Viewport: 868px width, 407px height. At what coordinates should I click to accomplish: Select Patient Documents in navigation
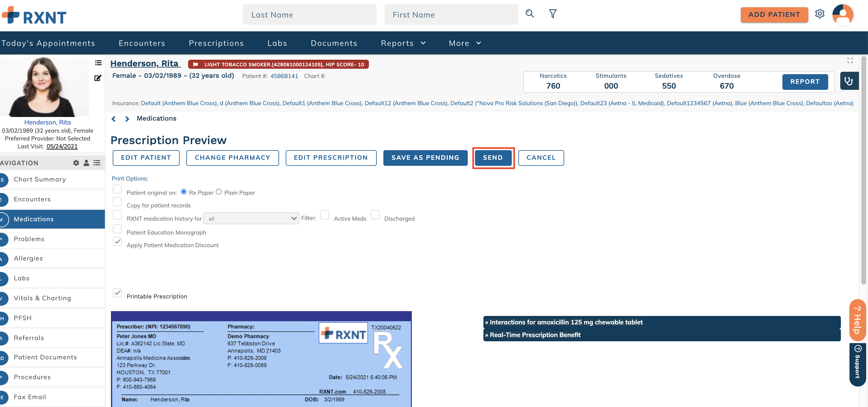tap(52, 357)
